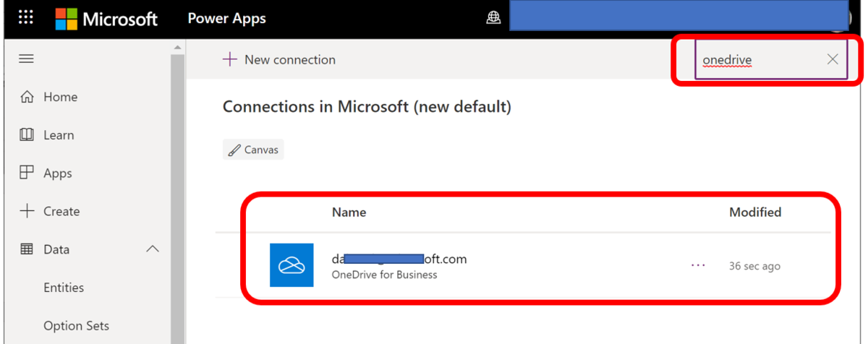Open more options ellipsis for connection
The width and height of the screenshot is (868, 344).
[698, 265]
